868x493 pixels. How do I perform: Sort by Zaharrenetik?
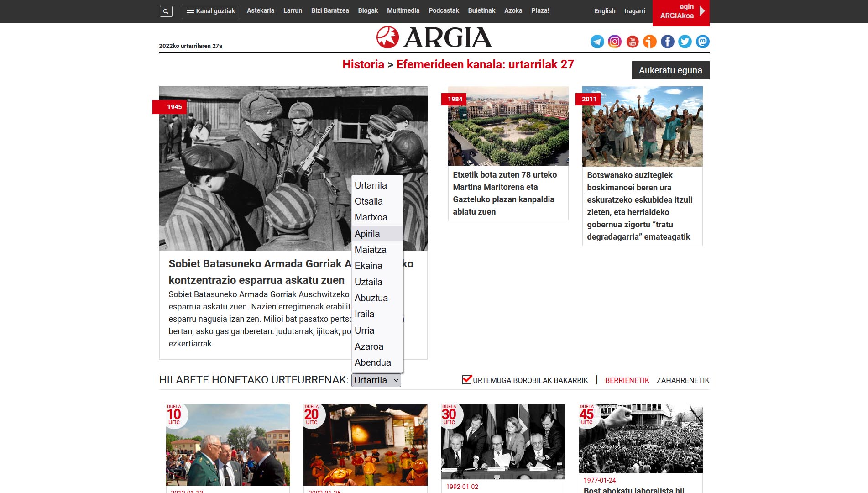point(683,380)
